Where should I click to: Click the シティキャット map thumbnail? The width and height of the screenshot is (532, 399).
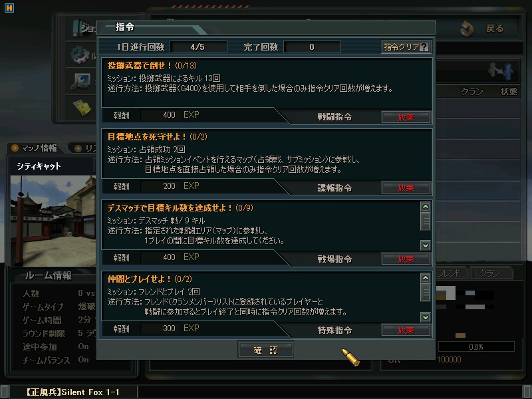(x=53, y=221)
